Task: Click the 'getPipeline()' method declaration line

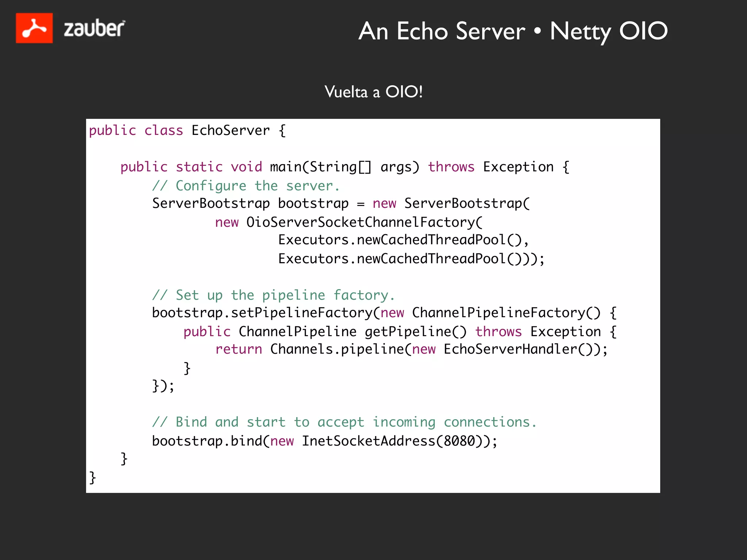Action: coord(415,332)
